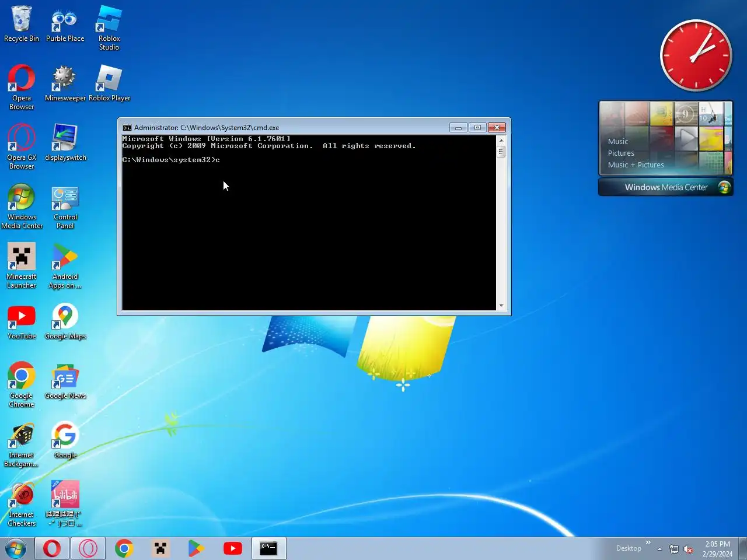Image resolution: width=747 pixels, height=560 pixels.
Task: Click the YouTube desktop shortcut
Action: click(22, 321)
